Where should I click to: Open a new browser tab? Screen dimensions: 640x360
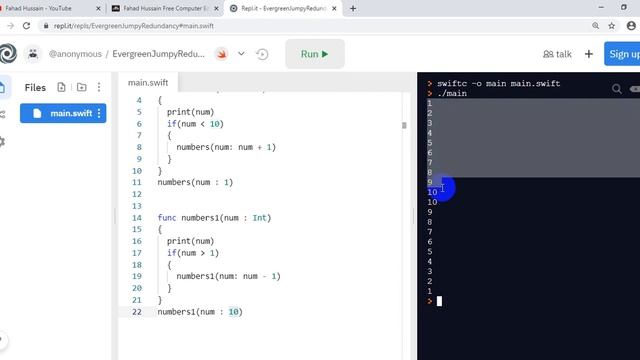click(x=353, y=8)
